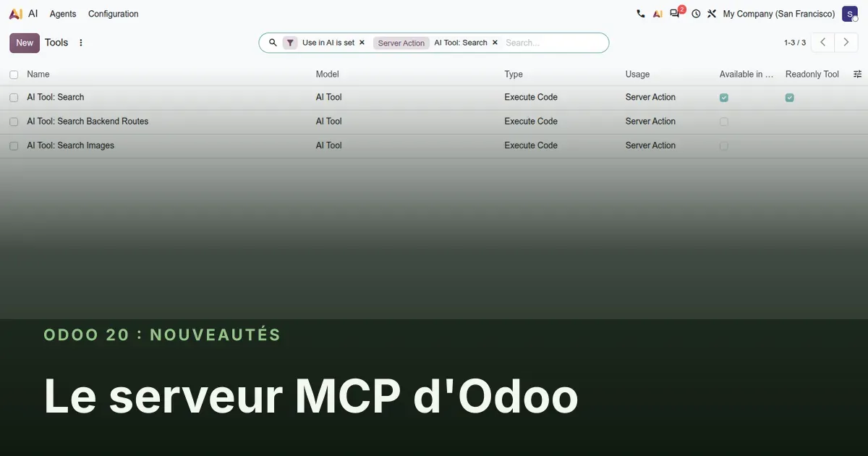This screenshot has height=456, width=868.
Task: Open the AI assistant icon in the top bar
Action: [x=658, y=14]
